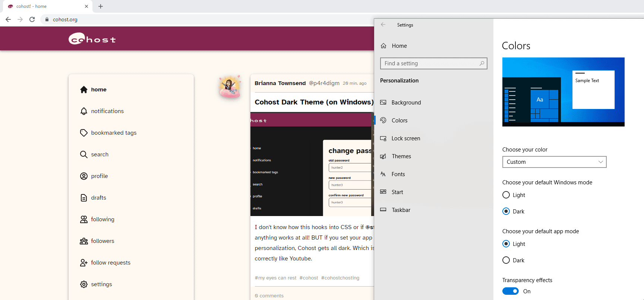
Task: Select Dark for default app mode
Action: 506,260
